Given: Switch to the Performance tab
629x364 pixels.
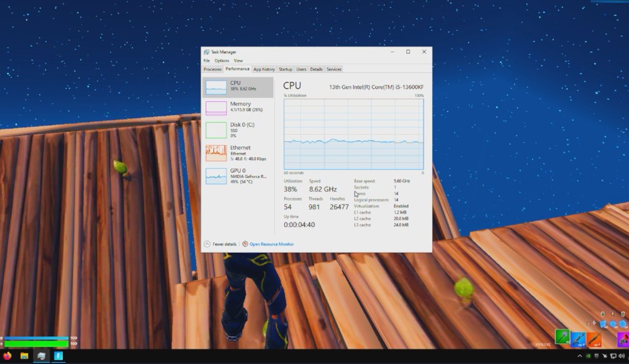Looking at the screenshot, I should click(237, 69).
